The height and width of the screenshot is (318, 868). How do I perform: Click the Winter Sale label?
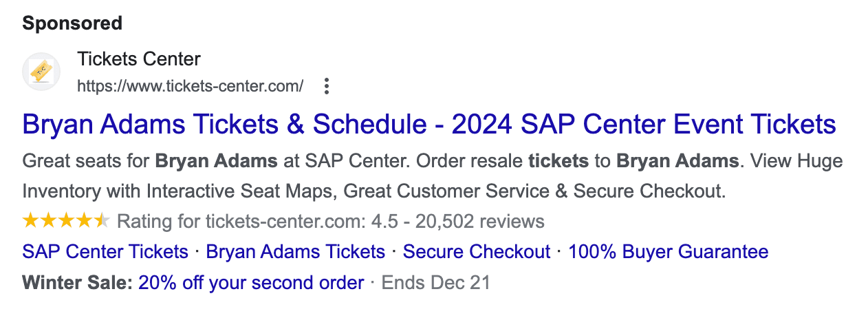click(x=78, y=283)
